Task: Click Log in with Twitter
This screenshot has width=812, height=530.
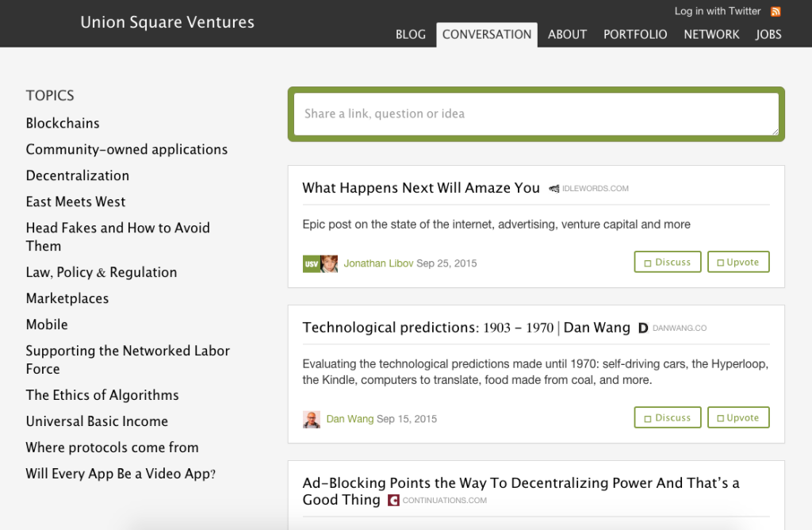Action: pyautogui.click(x=717, y=11)
